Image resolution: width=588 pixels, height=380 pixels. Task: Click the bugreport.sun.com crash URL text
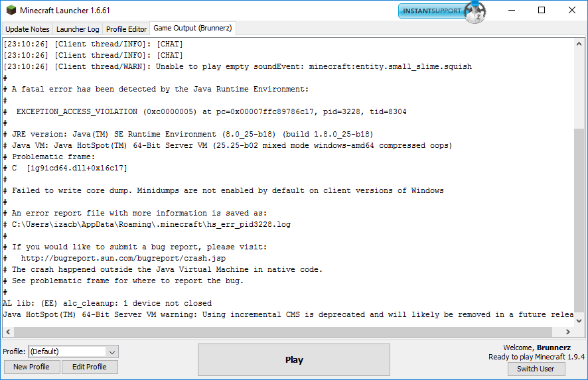coord(123,258)
